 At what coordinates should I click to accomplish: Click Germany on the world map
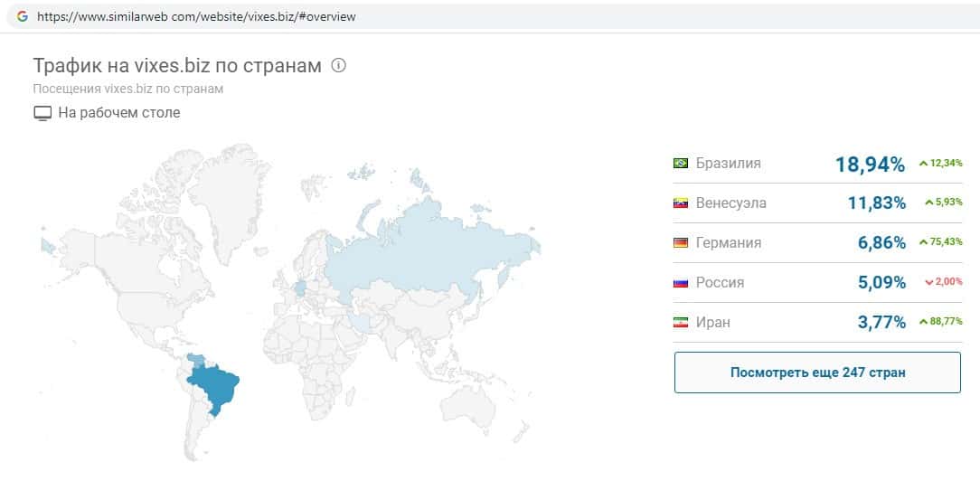pos(301,288)
